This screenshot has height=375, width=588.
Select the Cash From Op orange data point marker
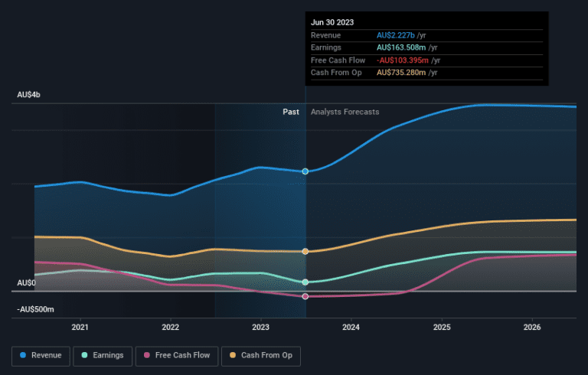pyautogui.click(x=305, y=251)
